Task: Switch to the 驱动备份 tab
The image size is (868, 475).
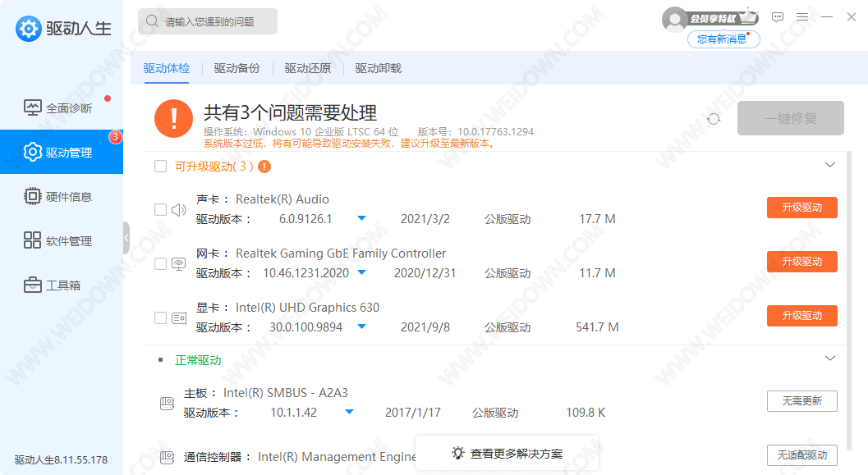Action: 237,68
